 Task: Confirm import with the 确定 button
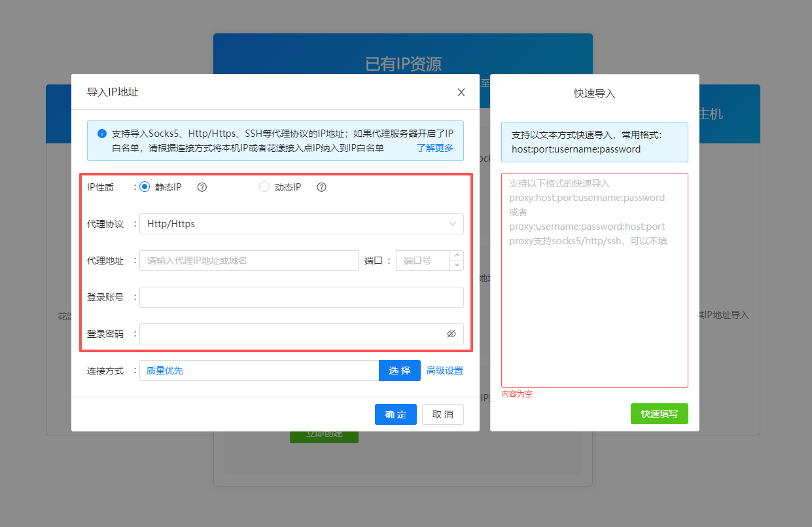click(395, 414)
